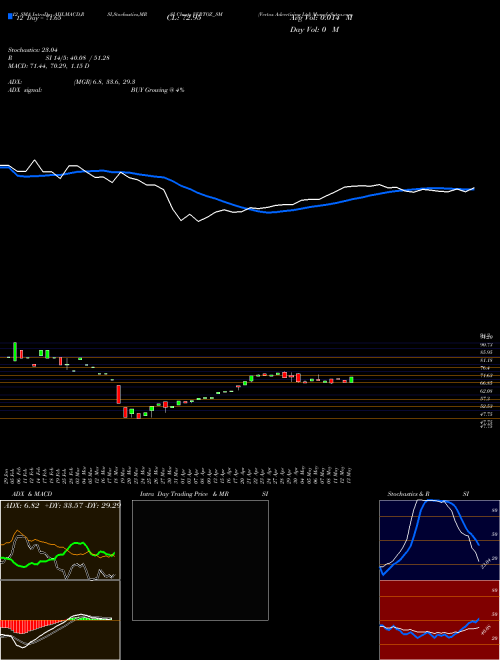Click the 'BUY Growing @ 4%' signal text
500x660 pixels.
tap(157, 90)
